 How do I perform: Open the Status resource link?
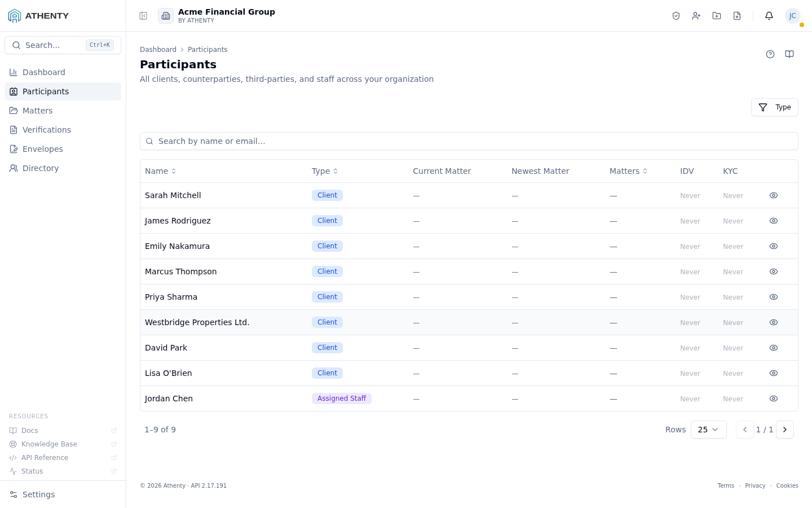click(x=63, y=471)
